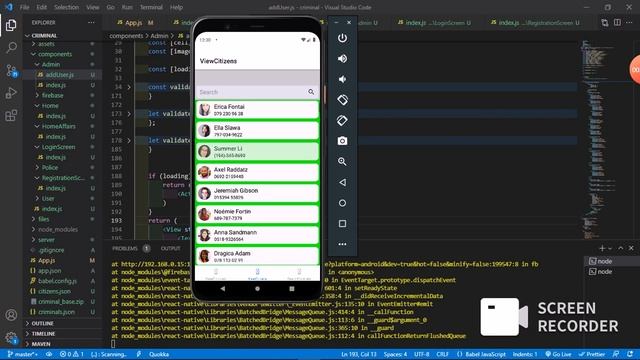Open emulator extended controls (three dots)
The image size is (640, 360).
click(x=342, y=244)
